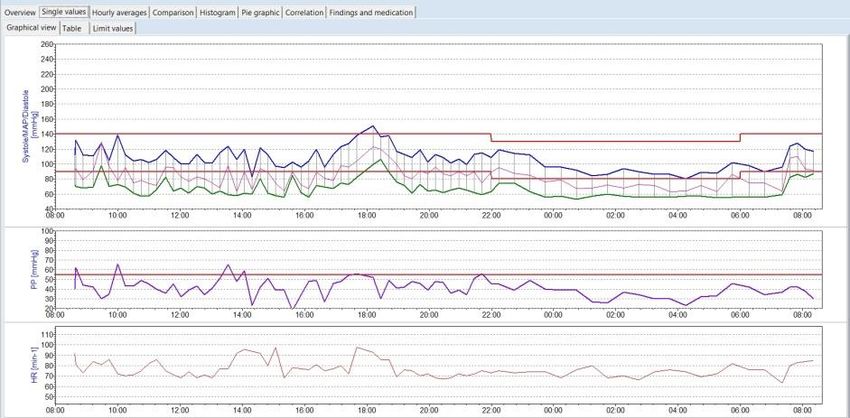The height and width of the screenshot is (418, 850).
Task: Switch to Hourly averages tab
Action: 120,12
